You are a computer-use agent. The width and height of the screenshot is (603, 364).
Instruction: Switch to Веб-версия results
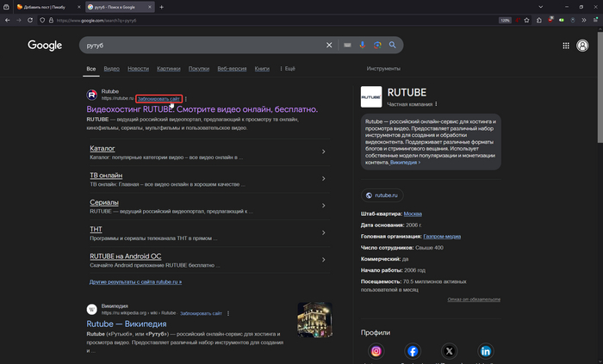point(232,69)
